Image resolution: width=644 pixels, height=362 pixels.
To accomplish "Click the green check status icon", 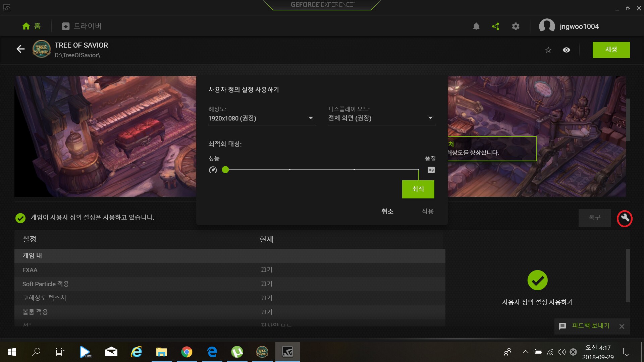I will click(x=20, y=218).
